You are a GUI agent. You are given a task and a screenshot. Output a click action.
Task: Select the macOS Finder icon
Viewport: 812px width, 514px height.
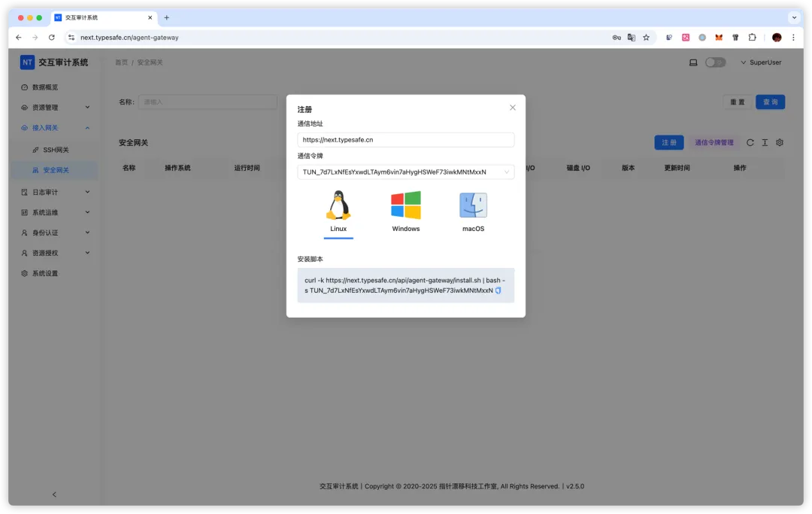473,205
